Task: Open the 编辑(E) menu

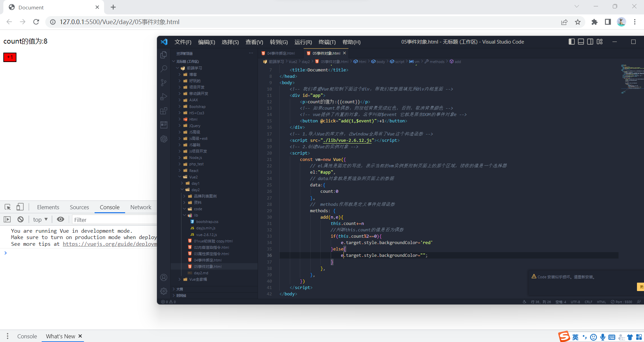Action: 207,42
